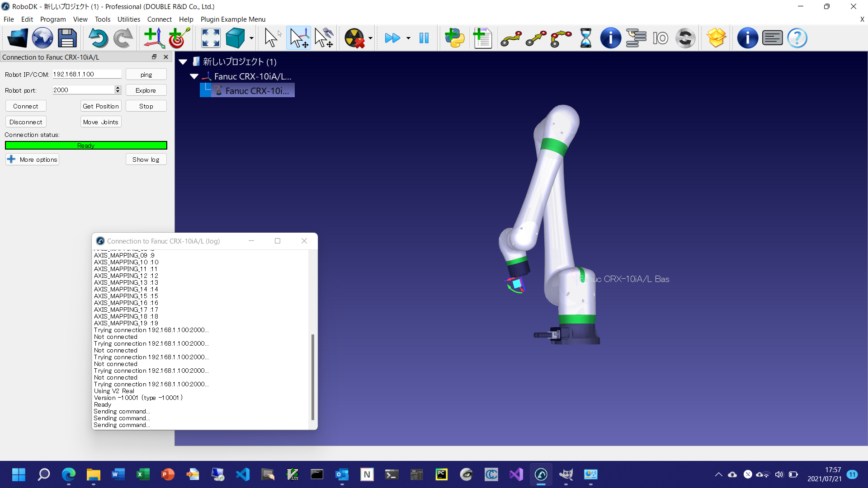Click the Fit all view icon
The width and height of the screenshot is (868, 488).
[x=211, y=38]
